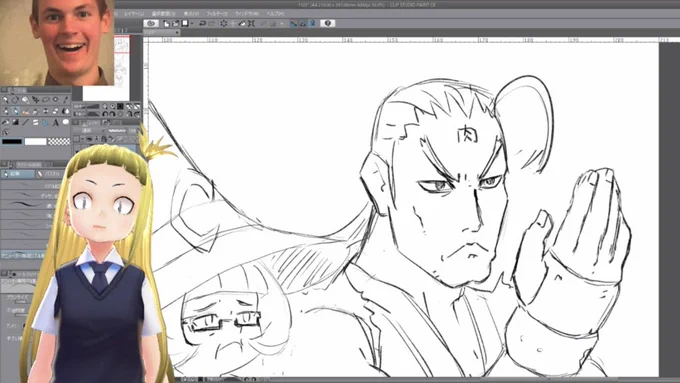Switch to the Pencil sub tool tab
Viewport: 680px width, 383px height.
tap(18, 174)
